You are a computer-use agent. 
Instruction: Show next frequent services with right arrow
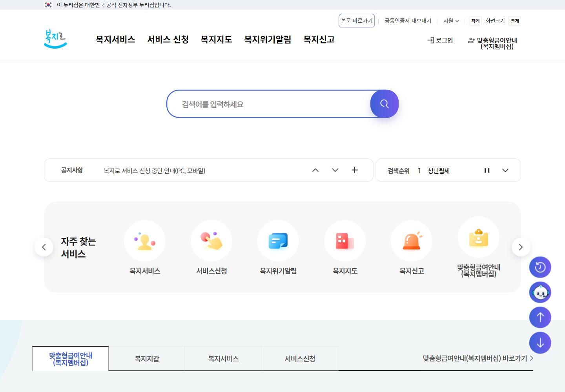[x=521, y=247]
